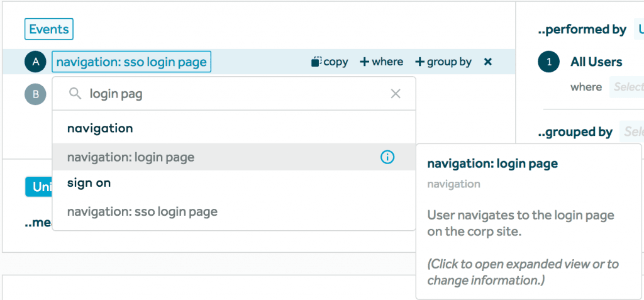The image size is (644, 300).
Task: Click the number 1 segment badge
Action: pyautogui.click(x=549, y=62)
